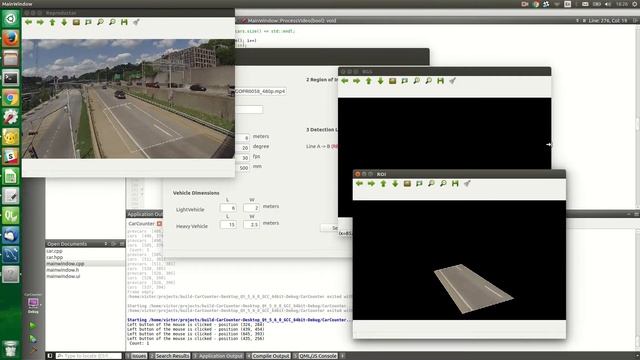Close the Open Documents side pane
Screen dimensions: 640x360
click(x=122, y=244)
